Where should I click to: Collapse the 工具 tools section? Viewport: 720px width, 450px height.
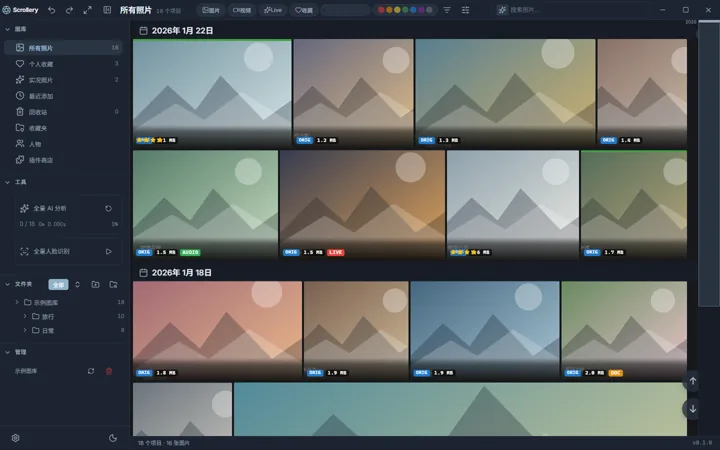tap(7, 182)
